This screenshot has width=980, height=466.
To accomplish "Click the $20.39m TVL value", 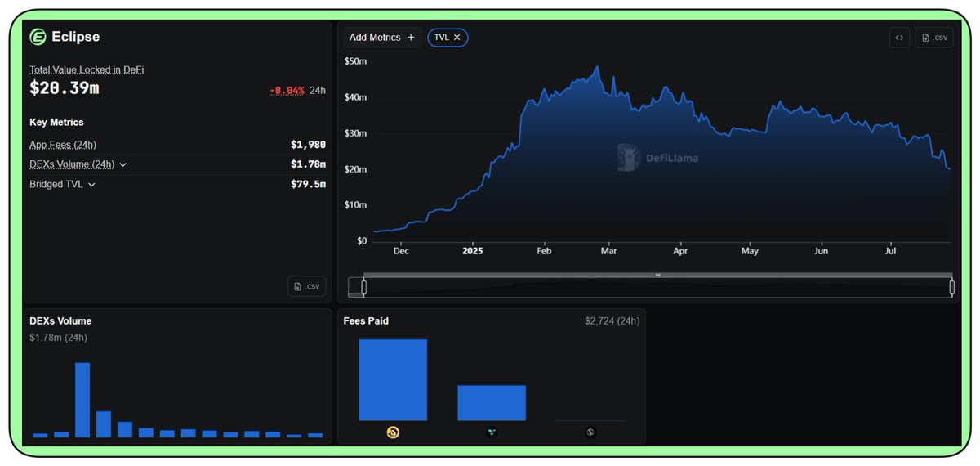I will click(x=65, y=88).
